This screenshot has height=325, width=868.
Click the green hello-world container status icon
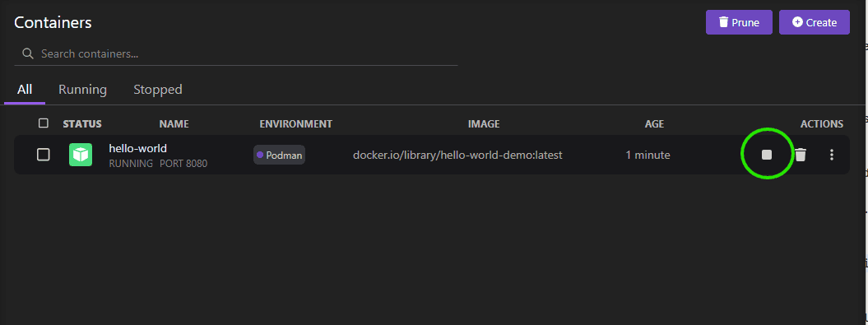[81, 155]
